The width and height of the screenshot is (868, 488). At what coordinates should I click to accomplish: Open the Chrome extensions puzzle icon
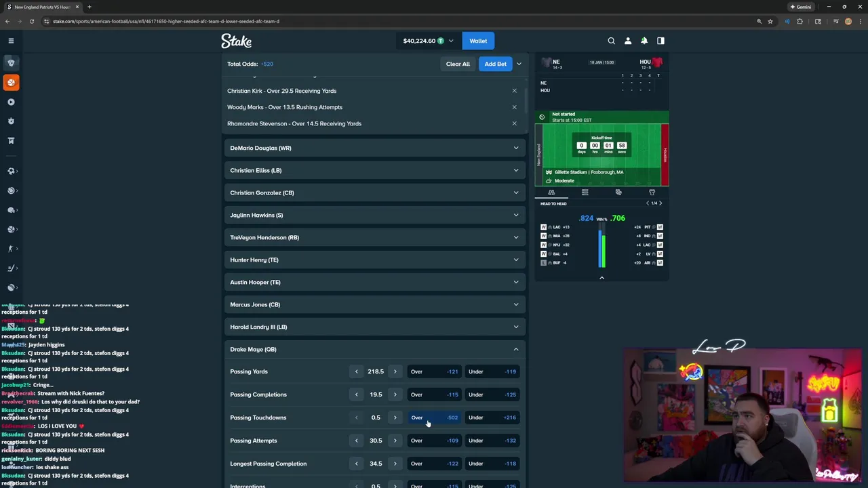(800, 21)
